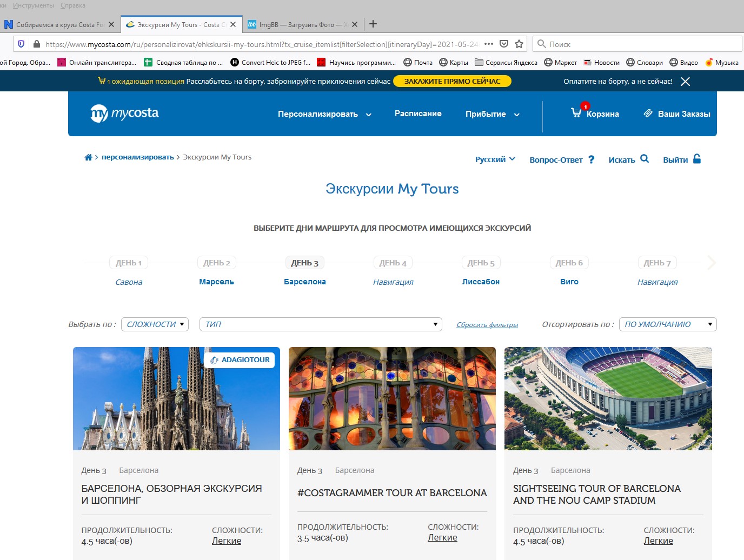Click the Выйти link
The height and width of the screenshot is (560, 744).
(675, 160)
